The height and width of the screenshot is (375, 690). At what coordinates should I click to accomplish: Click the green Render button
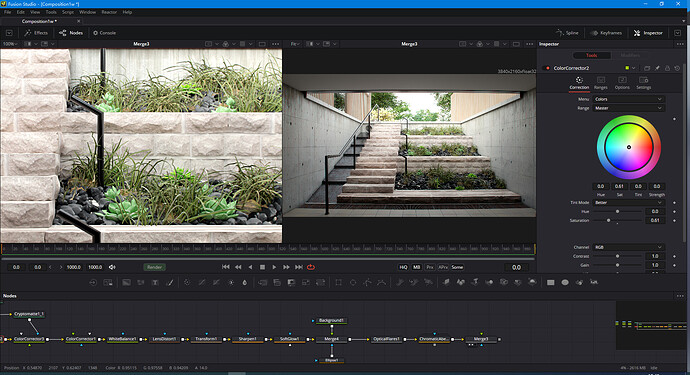point(154,267)
